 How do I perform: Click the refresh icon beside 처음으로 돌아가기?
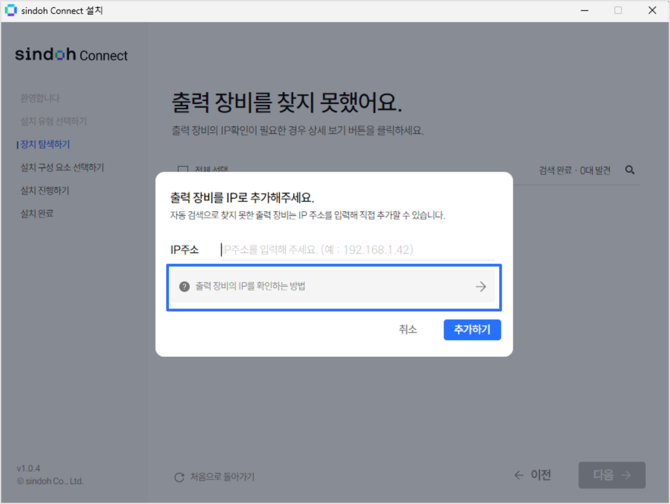179,477
